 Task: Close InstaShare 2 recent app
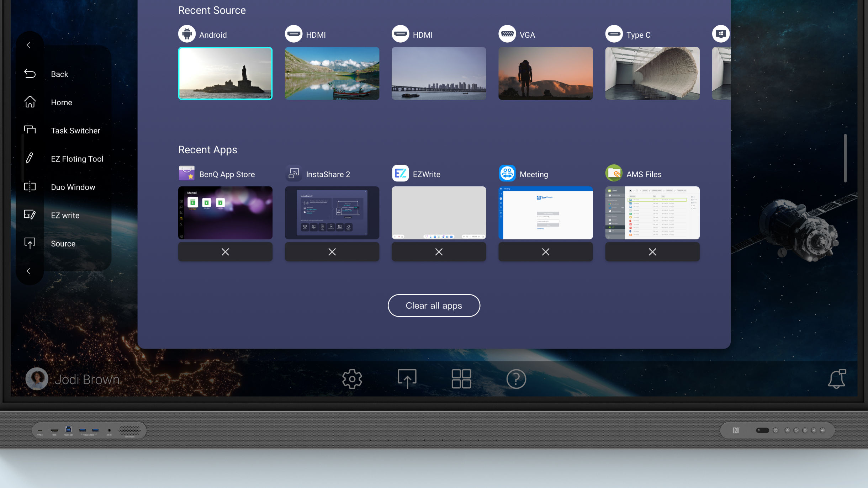332,251
